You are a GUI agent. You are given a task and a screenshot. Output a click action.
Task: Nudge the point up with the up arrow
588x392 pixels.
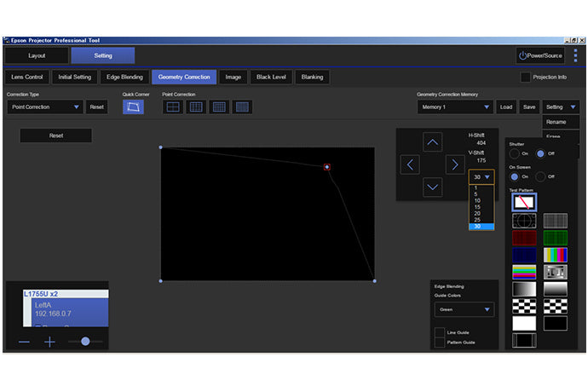(432, 142)
